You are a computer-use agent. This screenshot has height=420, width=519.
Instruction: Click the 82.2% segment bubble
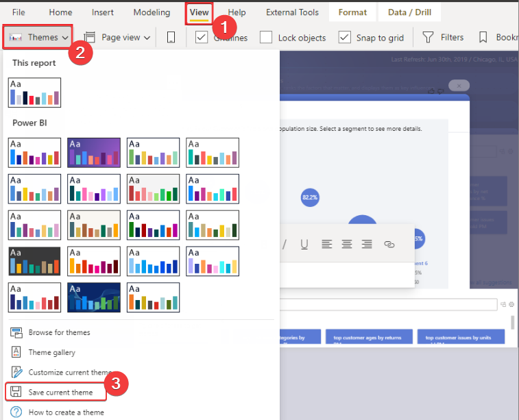310,197
